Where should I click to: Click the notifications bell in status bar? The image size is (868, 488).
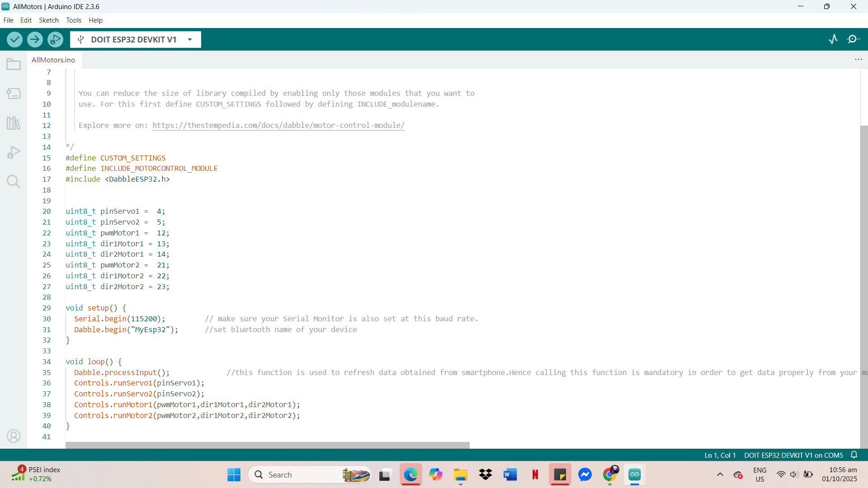tap(854, 455)
